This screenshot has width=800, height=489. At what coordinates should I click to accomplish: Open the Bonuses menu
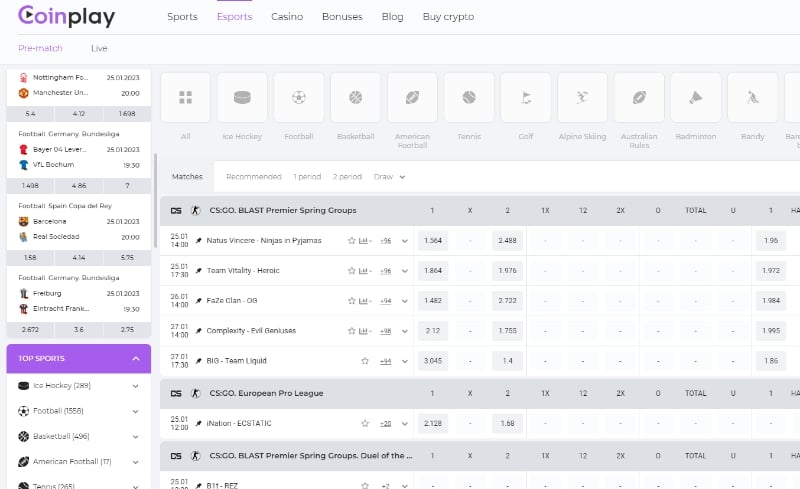[x=342, y=16]
